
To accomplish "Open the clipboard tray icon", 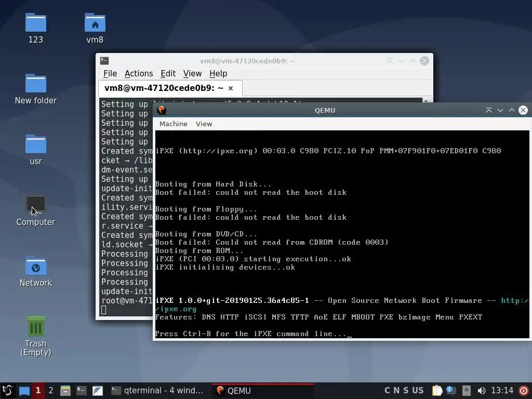I will point(436,391).
